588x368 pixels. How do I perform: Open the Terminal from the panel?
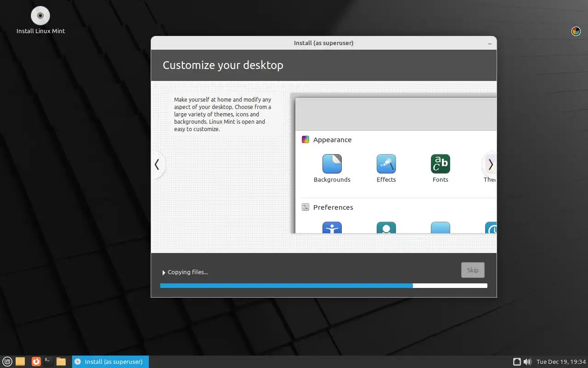[x=48, y=362]
